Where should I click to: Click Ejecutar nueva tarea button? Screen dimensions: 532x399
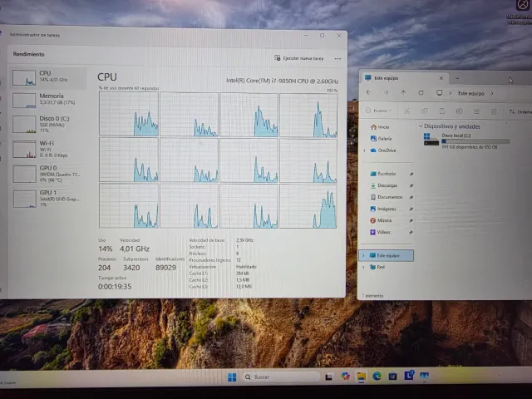(x=300, y=58)
